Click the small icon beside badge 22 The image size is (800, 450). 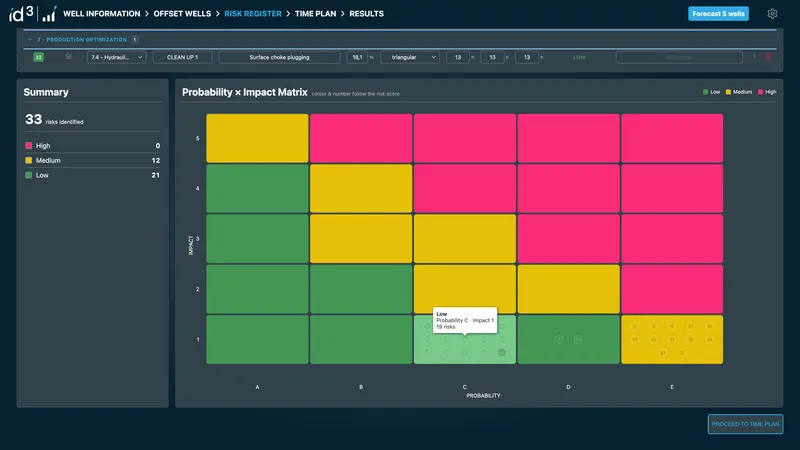click(x=68, y=57)
